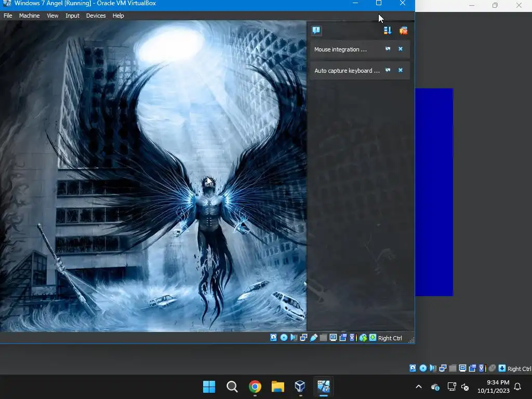
Task: Open the View menu
Action: 52,16
